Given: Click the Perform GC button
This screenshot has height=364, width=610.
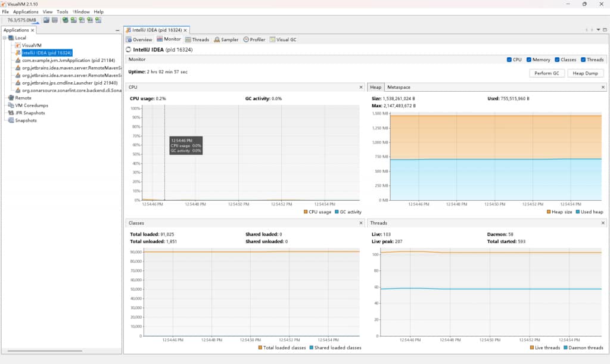Looking at the screenshot, I should pyautogui.click(x=546, y=73).
